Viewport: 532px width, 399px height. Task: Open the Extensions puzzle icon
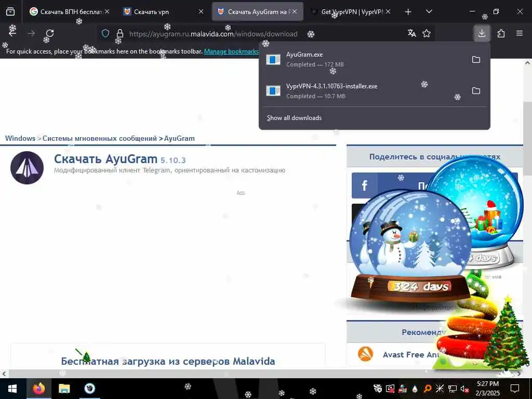point(501,33)
